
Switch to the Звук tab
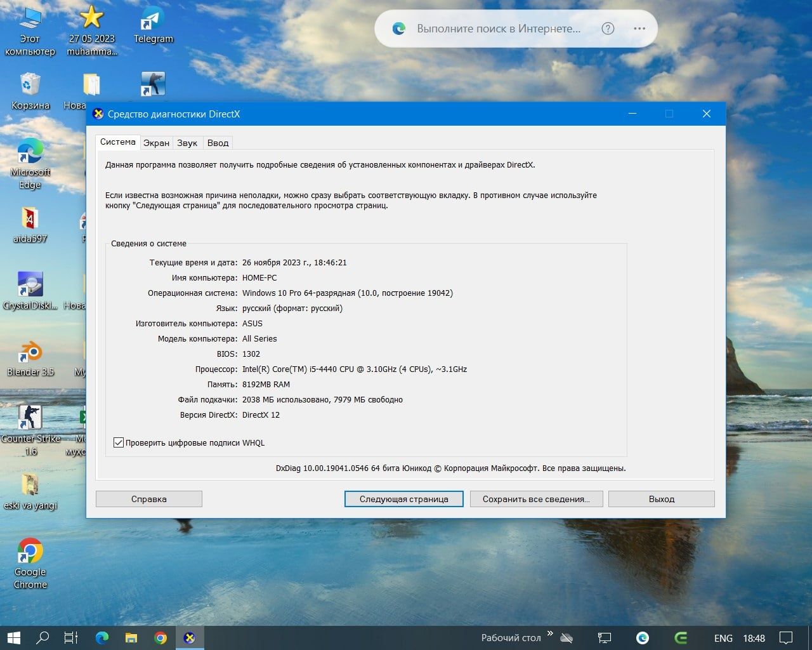(187, 143)
